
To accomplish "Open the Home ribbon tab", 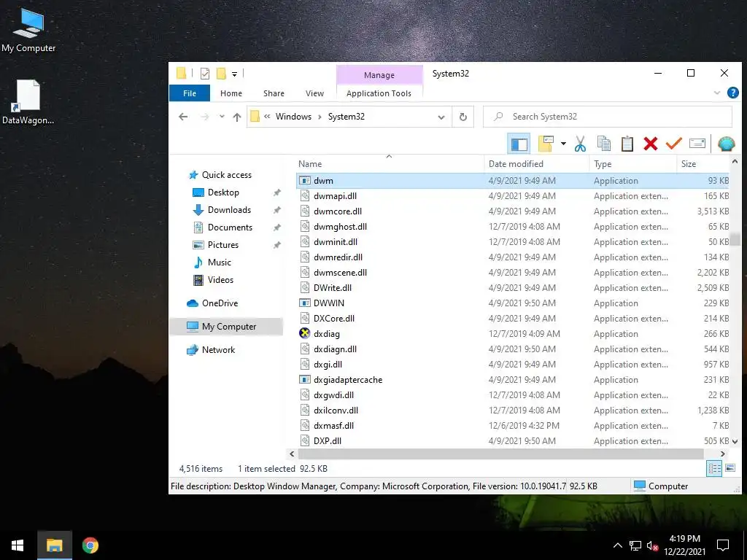I will tap(231, 93).
